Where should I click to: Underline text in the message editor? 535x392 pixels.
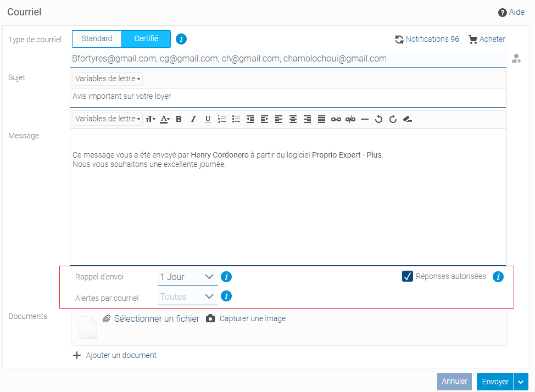coord(207,119)
